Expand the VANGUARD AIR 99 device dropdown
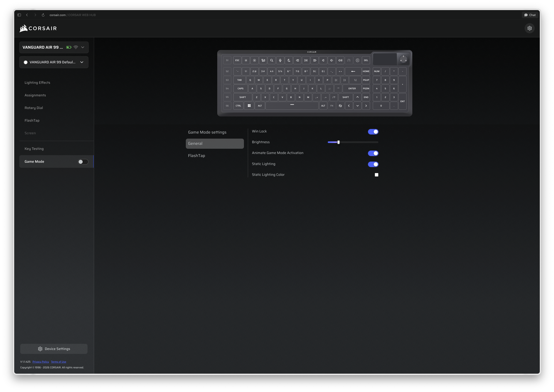 [54, 47]
